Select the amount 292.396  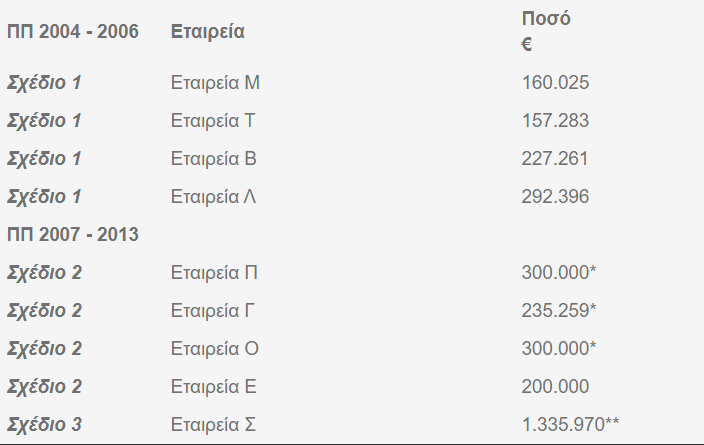coord(555,197)
